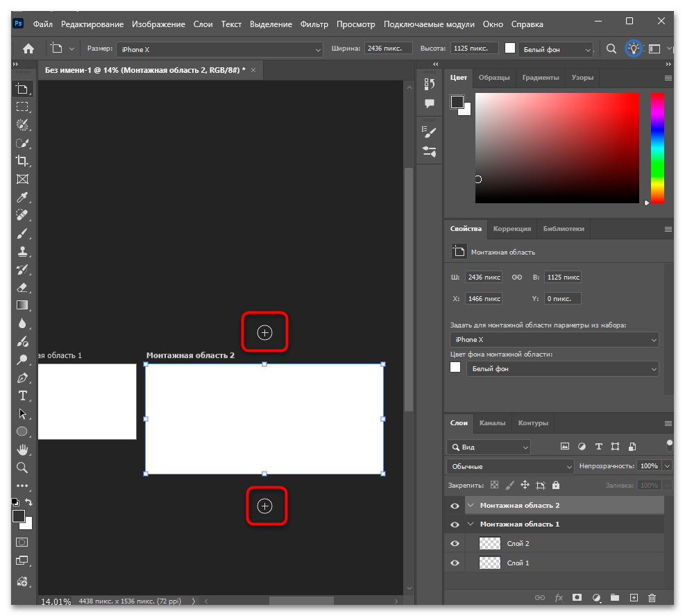The height and width of the screenshot is (616, 685).
Task: Toggle visibility of Слой 1
Action: pyautogui.click(x=455, y=563)
